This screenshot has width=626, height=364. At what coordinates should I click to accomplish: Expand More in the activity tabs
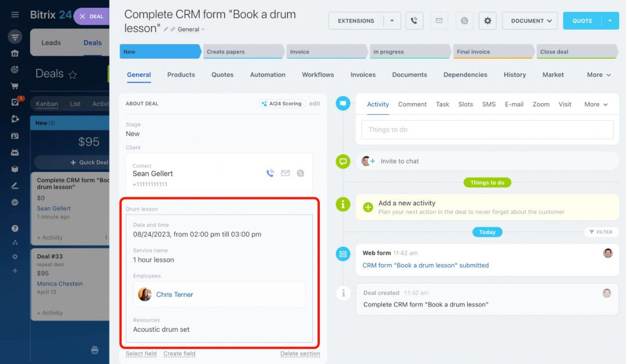[x=596, y=104]
